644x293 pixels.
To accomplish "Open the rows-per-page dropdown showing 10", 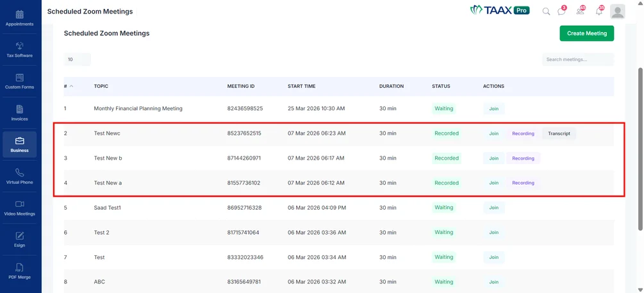I will 77,59.
